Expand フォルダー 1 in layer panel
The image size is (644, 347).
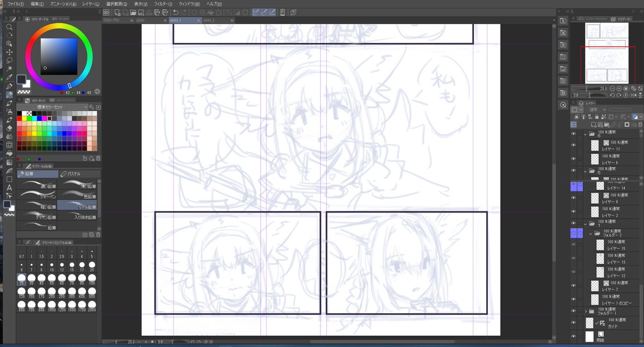point(586,311)
